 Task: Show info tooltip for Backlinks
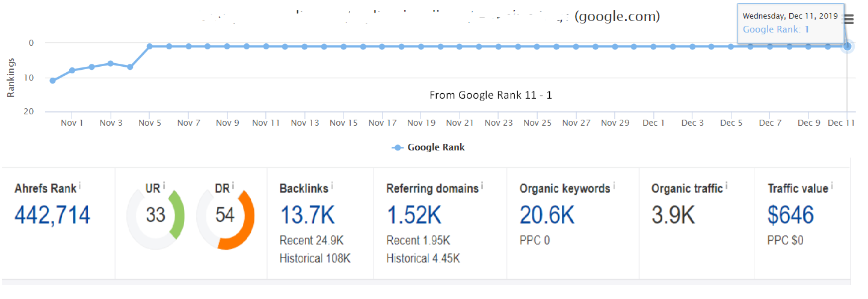click(332, 185)
